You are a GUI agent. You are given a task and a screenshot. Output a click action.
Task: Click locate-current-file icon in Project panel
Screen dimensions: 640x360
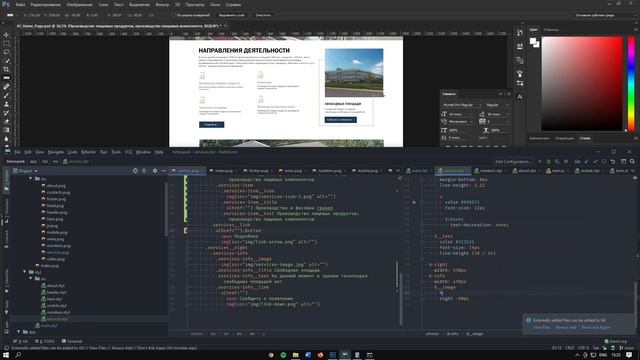(135, 171)
